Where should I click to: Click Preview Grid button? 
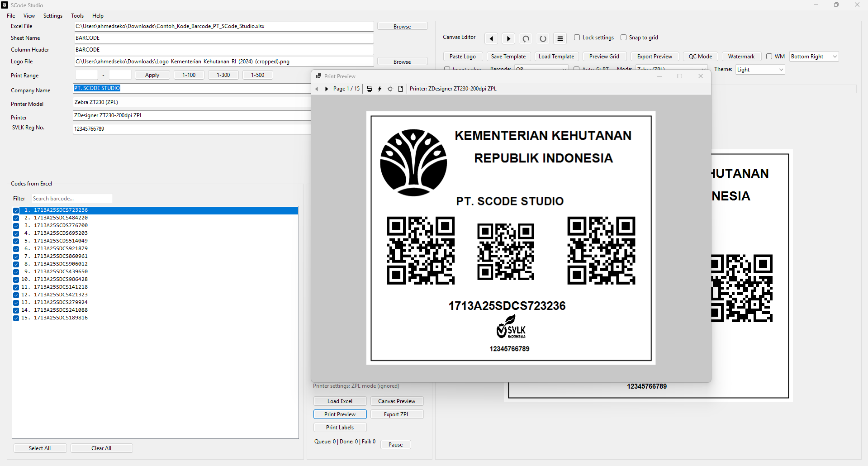(604, 57)
